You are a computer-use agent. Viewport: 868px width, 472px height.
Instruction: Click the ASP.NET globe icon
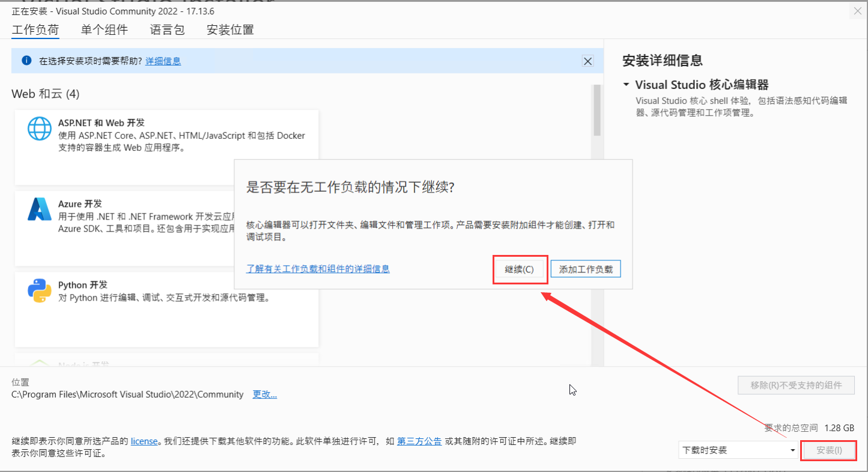pos(40,129)
